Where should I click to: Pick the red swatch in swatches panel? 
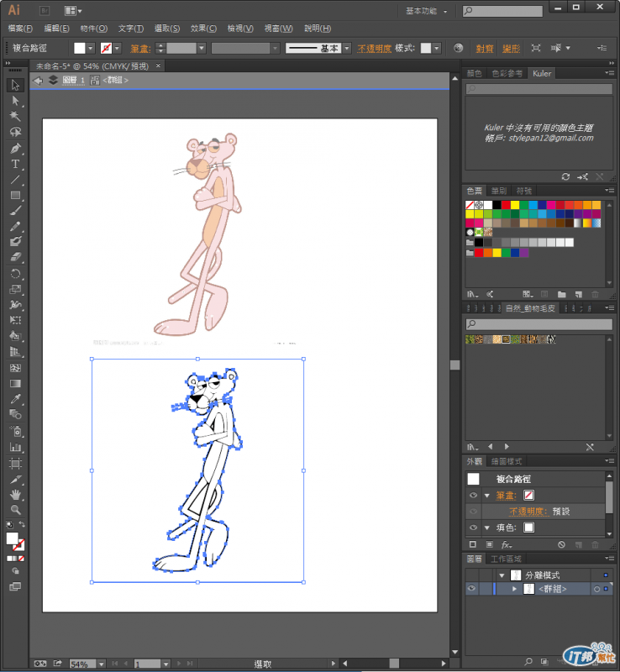506,205
